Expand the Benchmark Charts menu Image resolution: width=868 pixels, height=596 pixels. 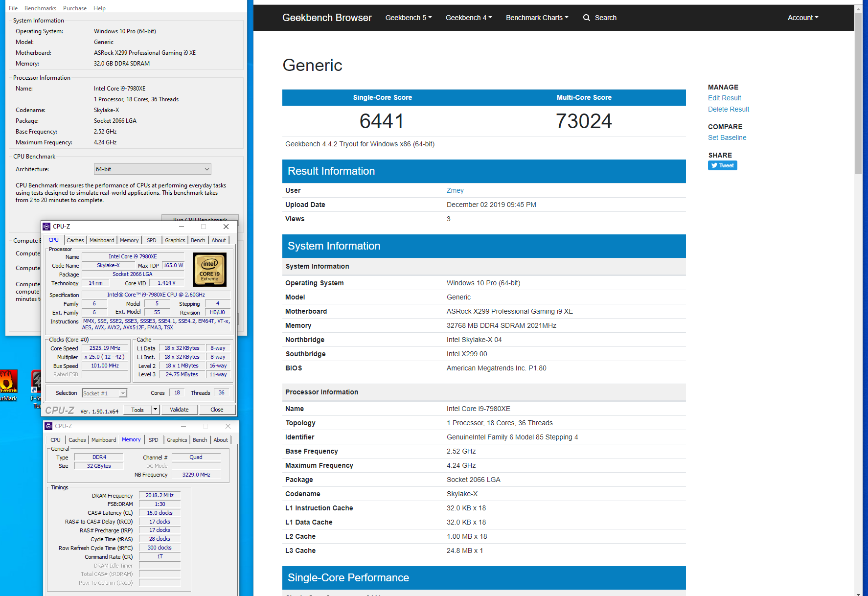[x=537, y=18]
